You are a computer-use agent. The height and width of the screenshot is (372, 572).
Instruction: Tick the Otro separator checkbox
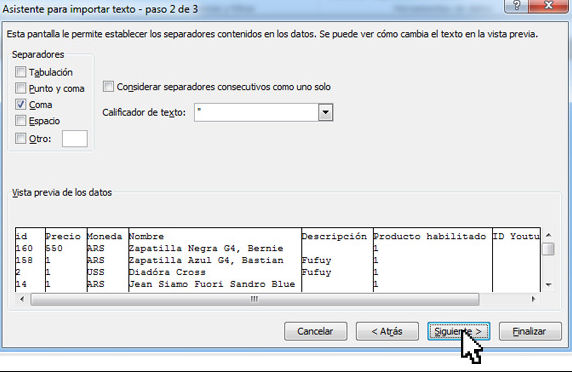[x=20, y=139]
